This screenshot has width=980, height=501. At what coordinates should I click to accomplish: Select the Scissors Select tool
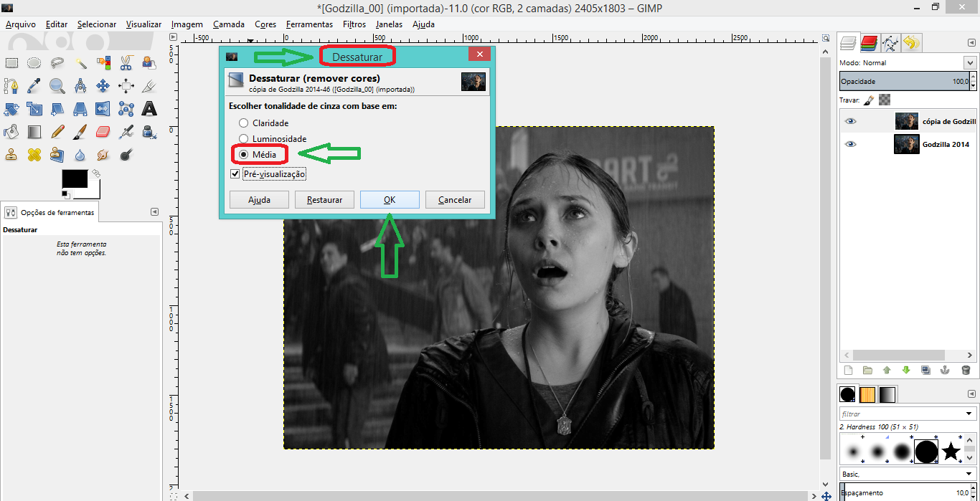(126, 63)
